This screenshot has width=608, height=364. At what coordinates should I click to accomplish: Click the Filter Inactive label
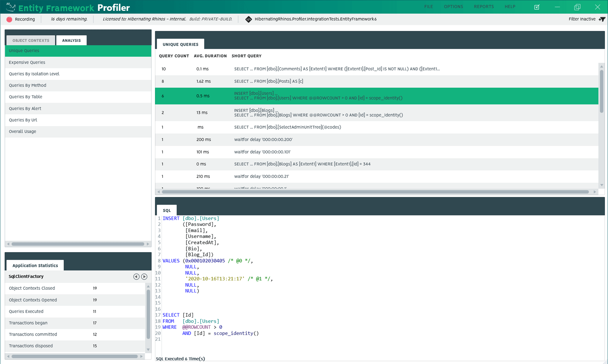582,19
